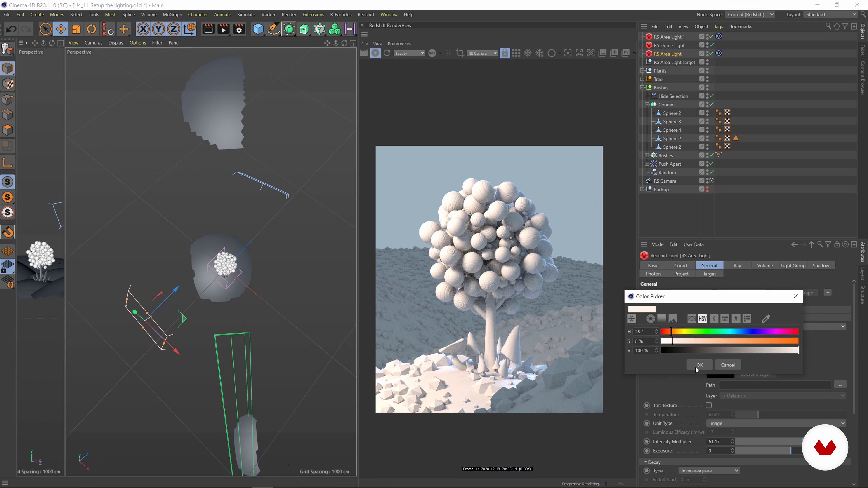Screen dimensions: 868x488
Task: Open the MoGraph menu
Action: click(x=172, y=14)
